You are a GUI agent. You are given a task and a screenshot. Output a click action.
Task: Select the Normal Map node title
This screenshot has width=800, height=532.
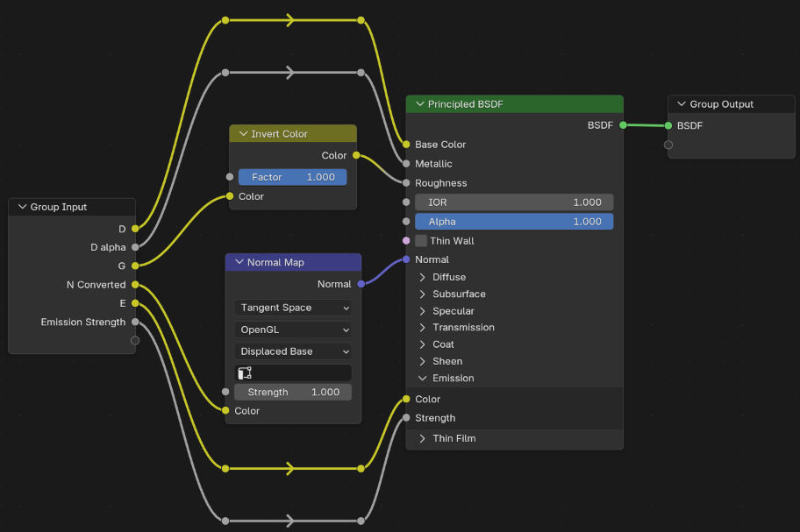(x=275, y=262)
